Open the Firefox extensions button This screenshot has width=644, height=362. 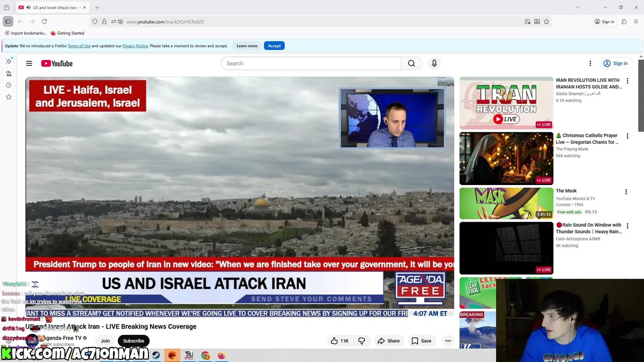click(624, 22)
